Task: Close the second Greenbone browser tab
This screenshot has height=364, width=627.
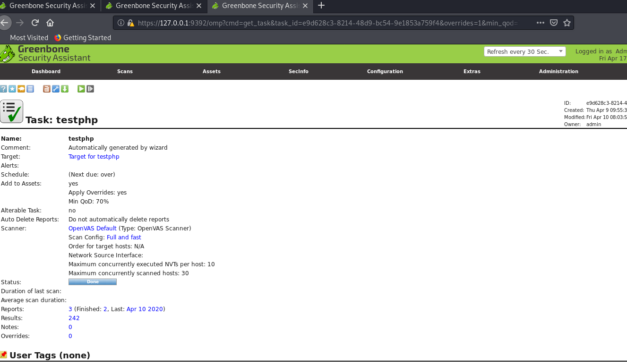Action: 199,6
